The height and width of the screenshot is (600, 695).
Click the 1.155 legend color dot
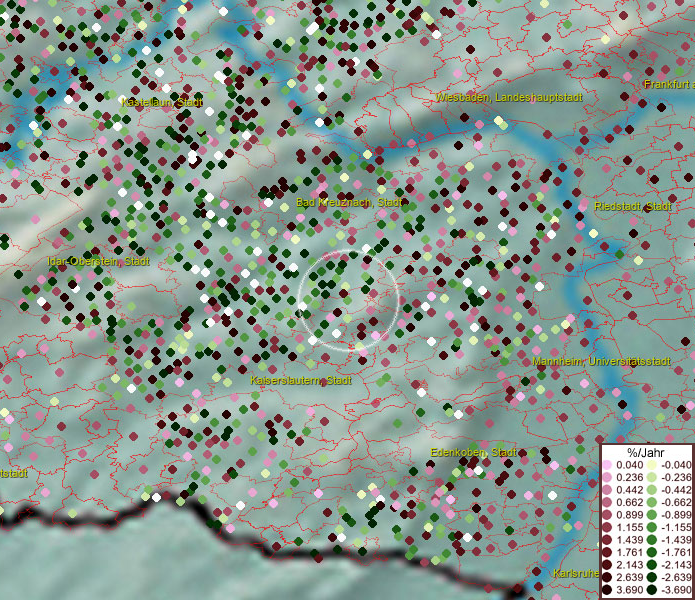tap(607, 527)
